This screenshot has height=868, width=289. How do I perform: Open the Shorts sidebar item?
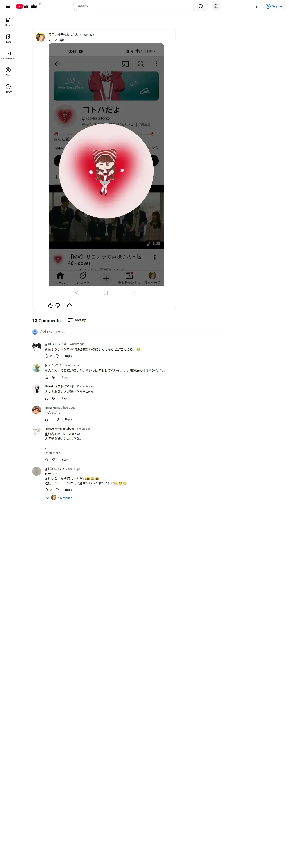pos(8,38)
